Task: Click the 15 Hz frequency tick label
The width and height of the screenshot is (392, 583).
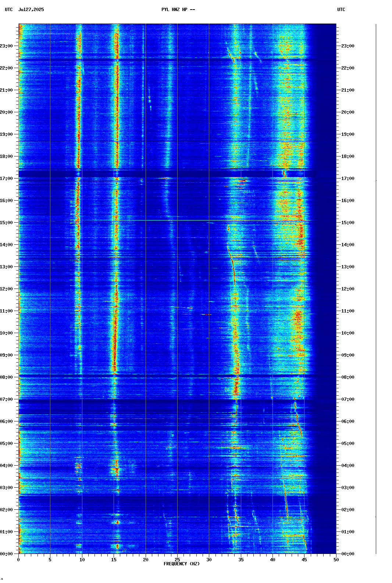Action: 114,560
